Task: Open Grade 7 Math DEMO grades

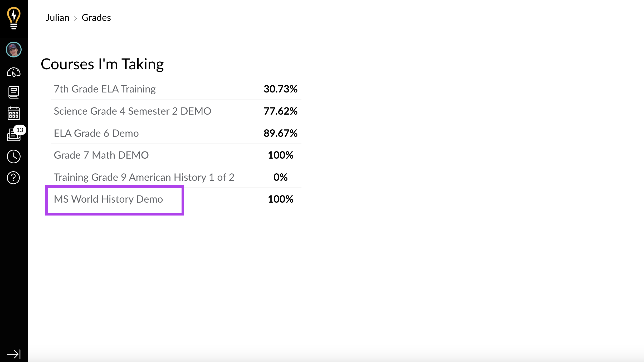Action: coord(101,155)
